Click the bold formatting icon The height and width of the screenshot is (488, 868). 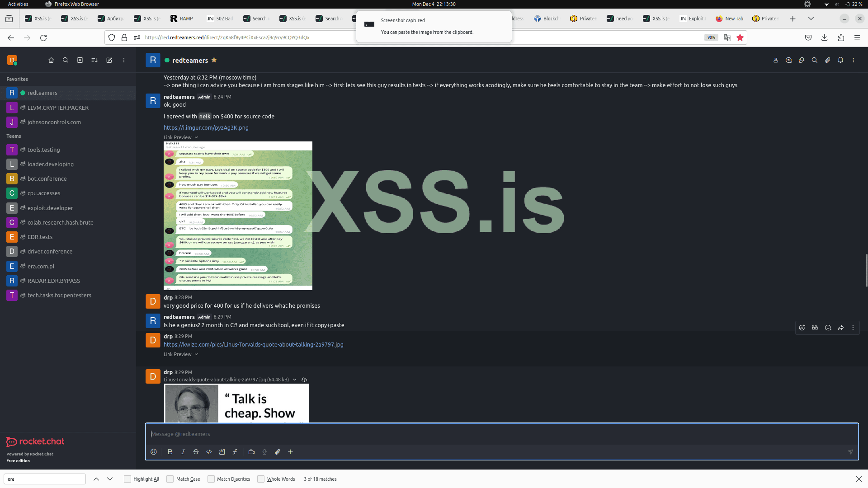tap(170, 452)
